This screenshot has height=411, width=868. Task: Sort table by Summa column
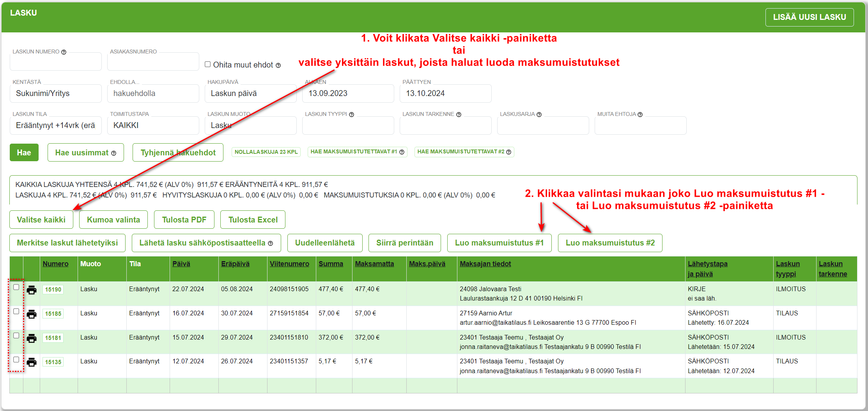tap(331, 264)
